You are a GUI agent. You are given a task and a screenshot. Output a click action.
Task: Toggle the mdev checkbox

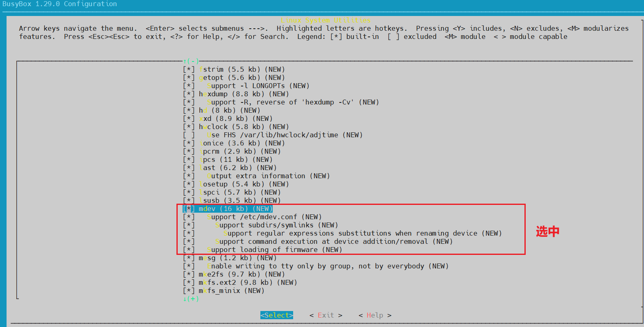pyautogui.click(x=189, y=209)
